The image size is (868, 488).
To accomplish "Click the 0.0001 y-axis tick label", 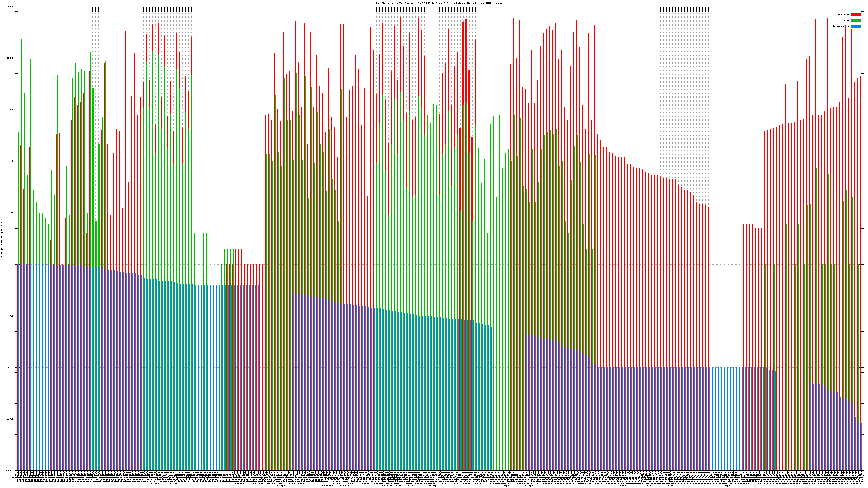I will tap(10, 470).
